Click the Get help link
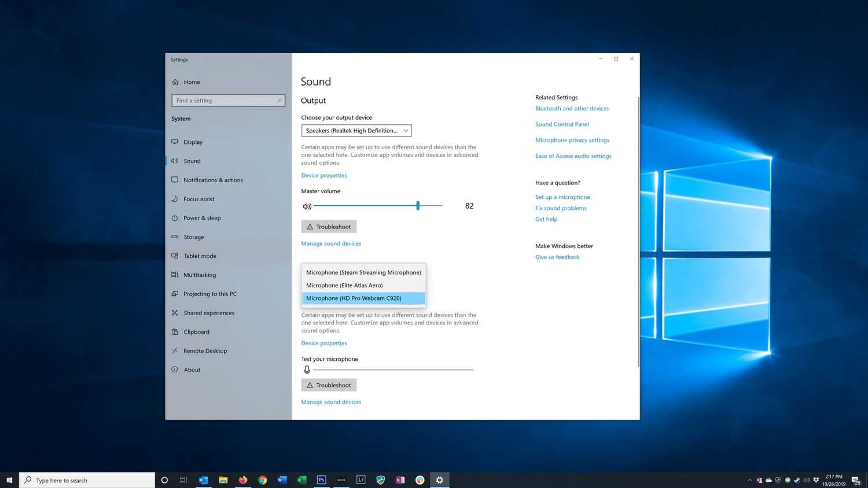868x488 pixels. click(x=546, y=219)
